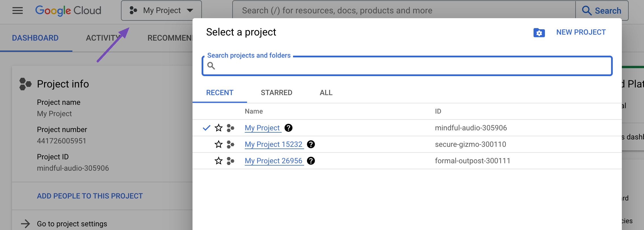Screen dimensions: 644x230
Task: Star the My Project 26956 row
Action: pos(218,161)
